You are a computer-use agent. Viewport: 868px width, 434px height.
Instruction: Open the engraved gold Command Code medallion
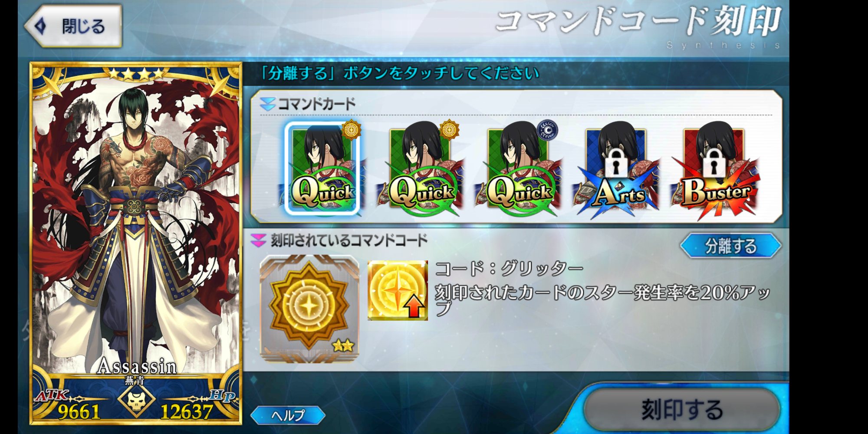pyautogui.click(x=309, y=309)
